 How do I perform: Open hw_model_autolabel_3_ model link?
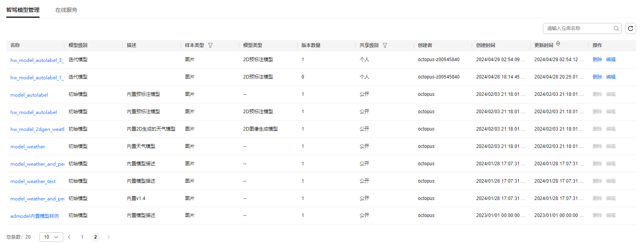pyautogui.click(x=37, y=60)
